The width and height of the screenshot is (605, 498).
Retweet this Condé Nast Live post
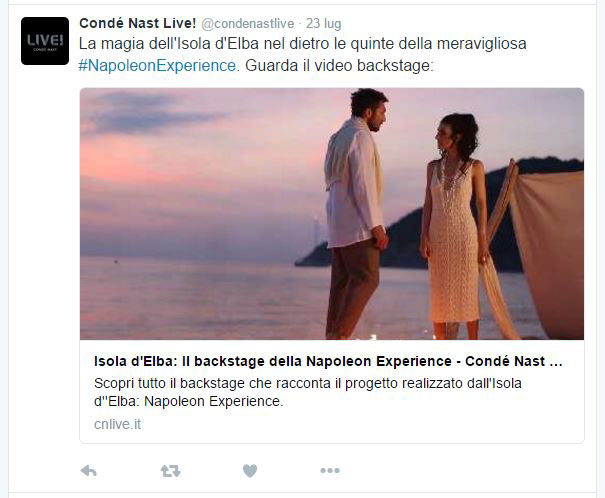click(x=171, y=471)
